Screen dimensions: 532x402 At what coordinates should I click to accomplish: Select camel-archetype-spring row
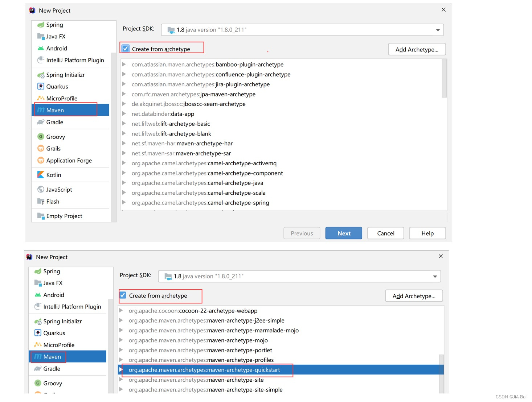pyautogui.click(x=282, y=203)
